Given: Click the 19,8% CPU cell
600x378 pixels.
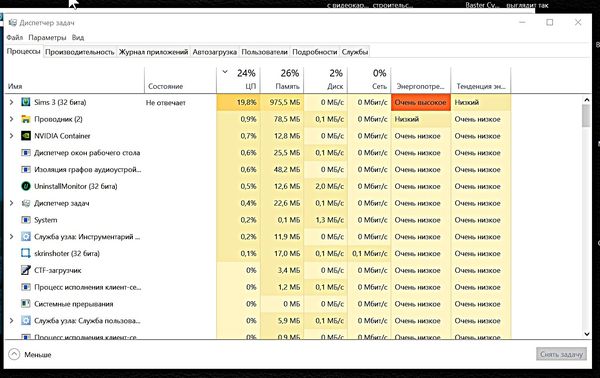Looking at the screenshot, I should [238, 102].
